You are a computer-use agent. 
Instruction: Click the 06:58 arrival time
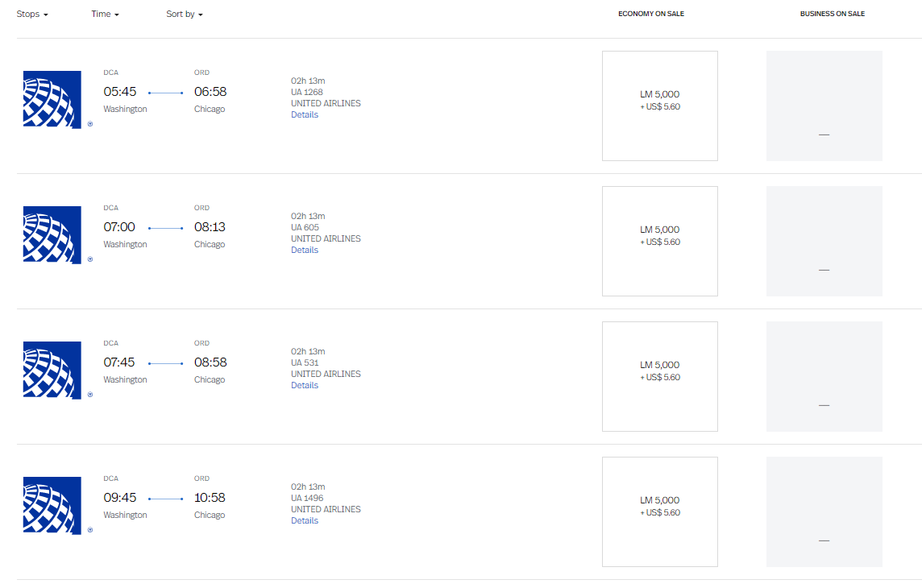coord(210,92)
